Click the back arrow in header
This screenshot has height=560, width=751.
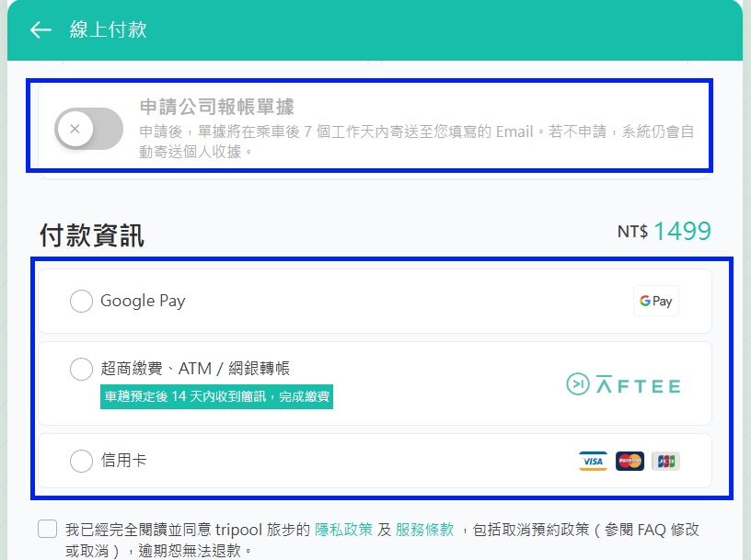[40, 29]
